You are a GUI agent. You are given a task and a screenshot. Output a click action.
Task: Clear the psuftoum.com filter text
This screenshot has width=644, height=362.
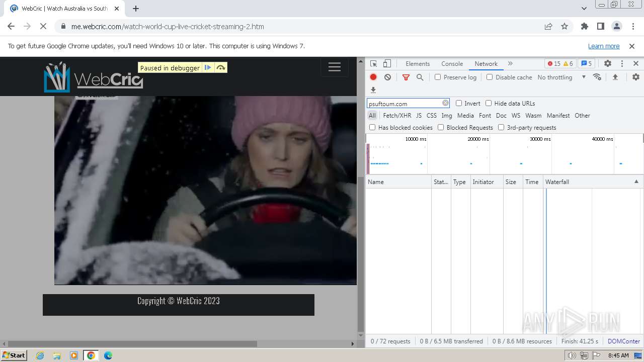tap(445, 103)
